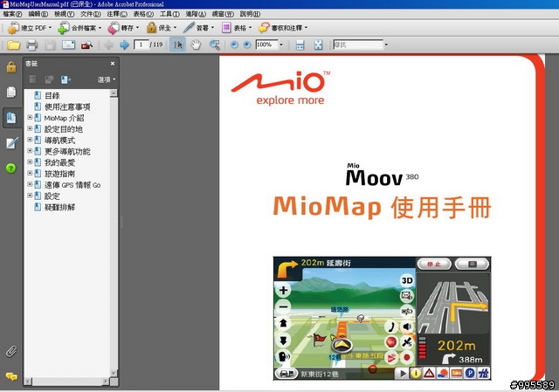Select the text Select tool
Viewport: 559px width, 392px height.
177,45
